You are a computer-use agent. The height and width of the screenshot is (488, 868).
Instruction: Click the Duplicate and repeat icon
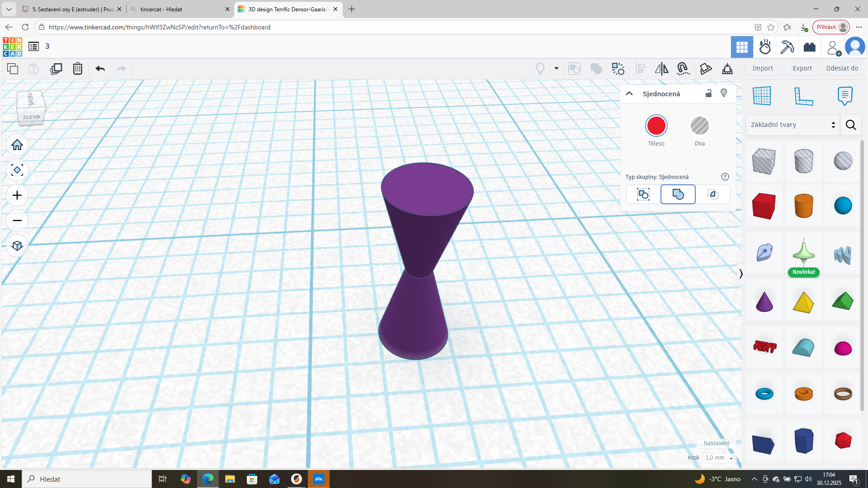click(56, 69)
